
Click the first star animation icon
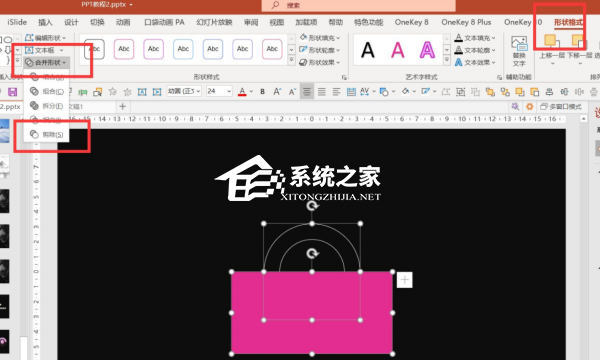[112, 91]
